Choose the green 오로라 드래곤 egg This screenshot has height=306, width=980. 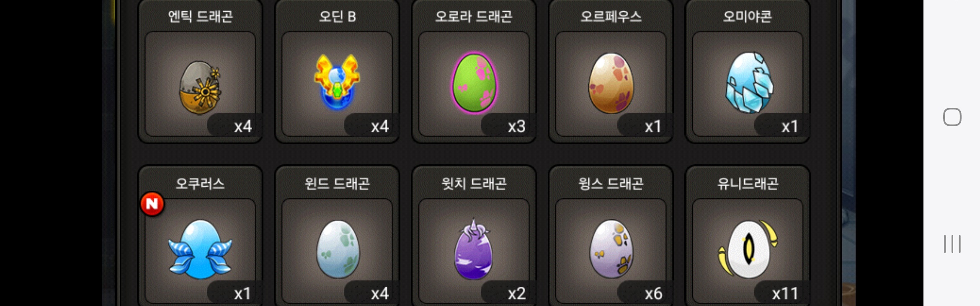coord(474,83)
